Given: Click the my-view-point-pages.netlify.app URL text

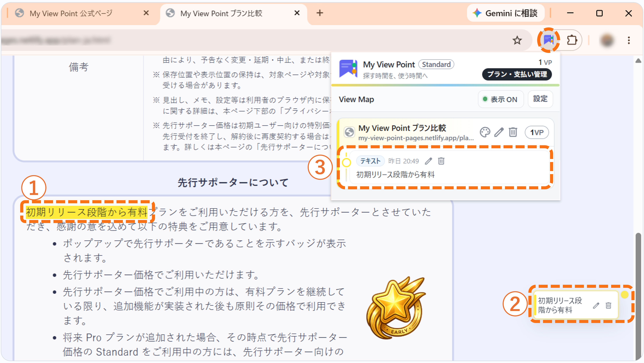Looking at the screenshot, I should (x=416, y=138).
